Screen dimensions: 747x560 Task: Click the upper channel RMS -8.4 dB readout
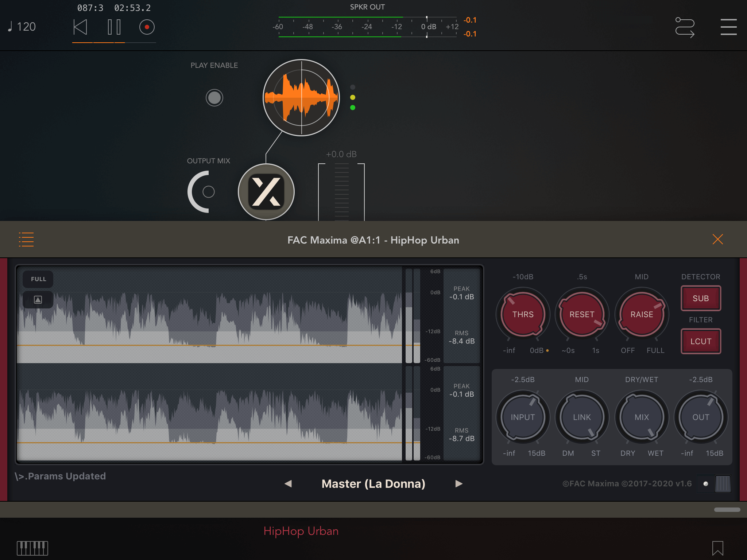[461, 338]
